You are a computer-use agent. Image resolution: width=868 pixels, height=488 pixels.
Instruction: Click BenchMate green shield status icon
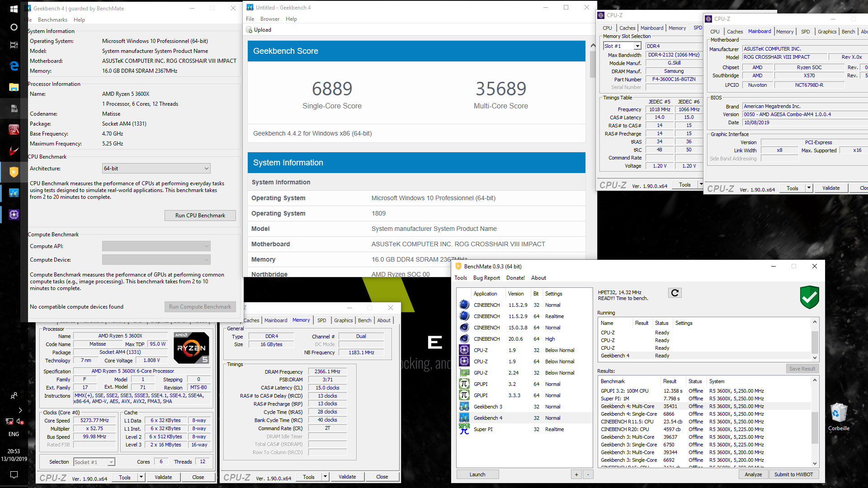click(x=809, y=297)
